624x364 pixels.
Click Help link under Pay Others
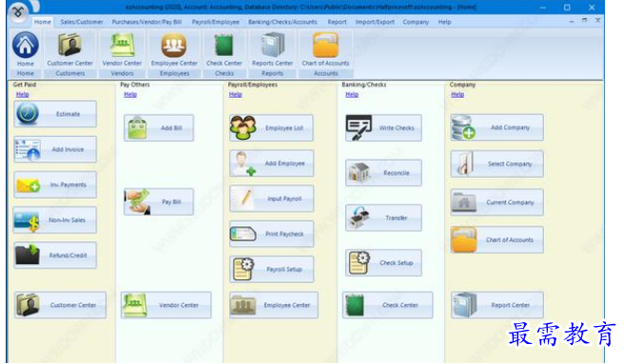[x=130, y=94]
